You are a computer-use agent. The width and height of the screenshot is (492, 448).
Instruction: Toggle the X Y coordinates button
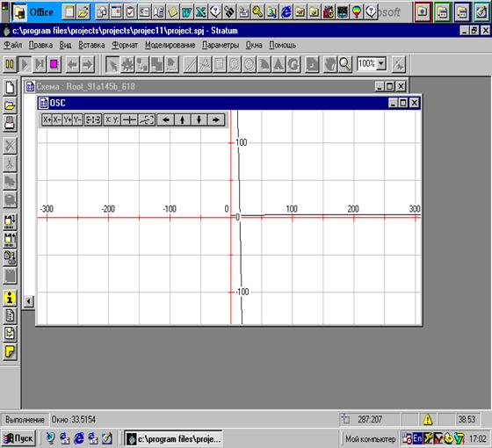click(x=112, y=119)
